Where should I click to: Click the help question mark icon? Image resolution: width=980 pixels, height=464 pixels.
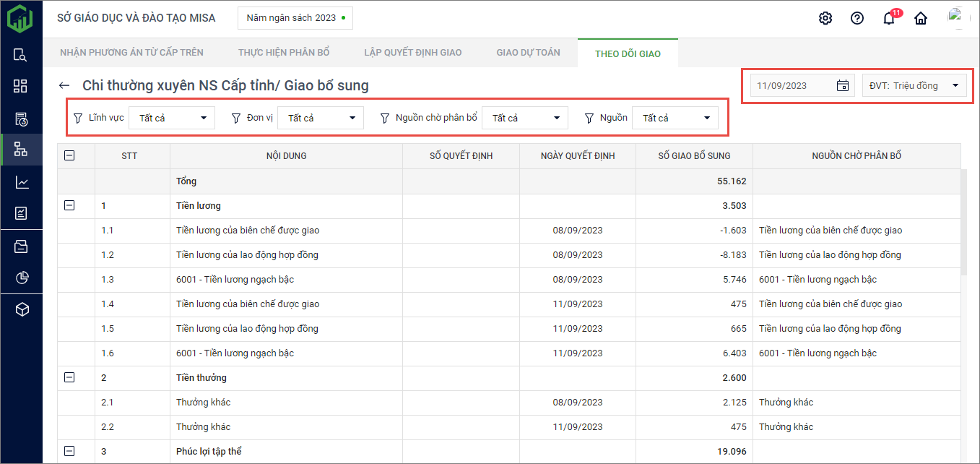click(857, 19)
